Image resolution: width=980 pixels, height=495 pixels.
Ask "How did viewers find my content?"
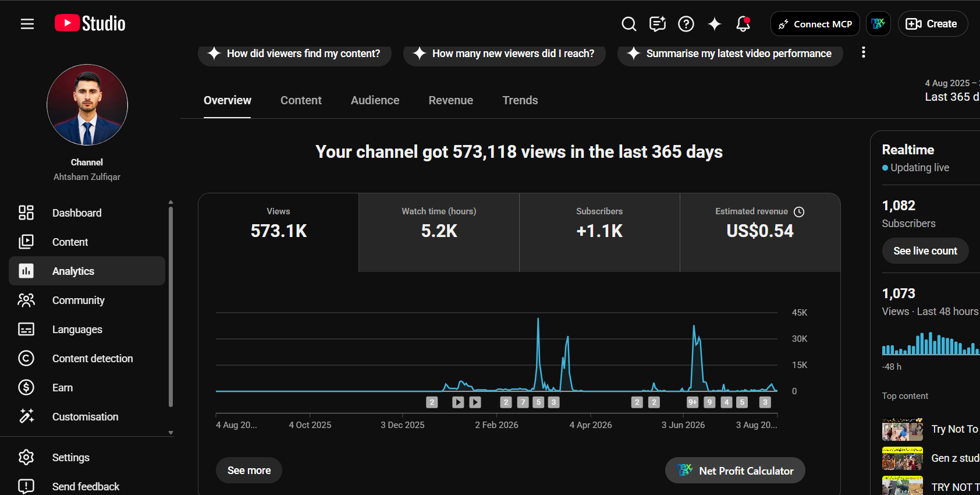294,54
